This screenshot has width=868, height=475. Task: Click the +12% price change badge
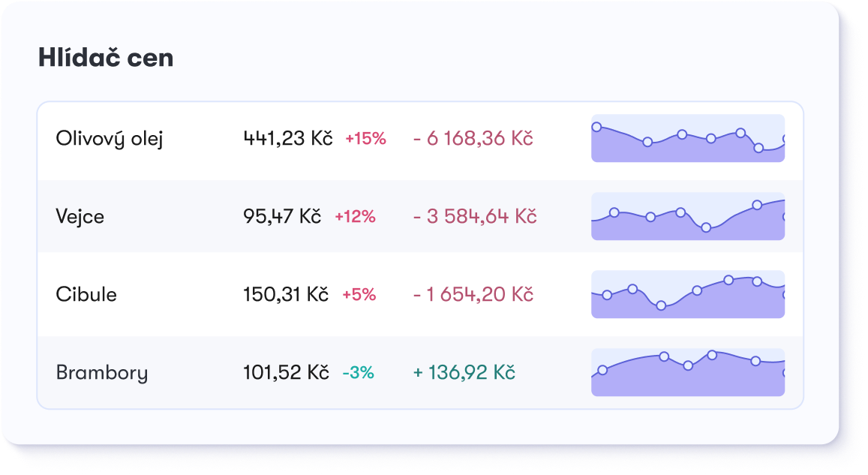[x=355, y=216]
